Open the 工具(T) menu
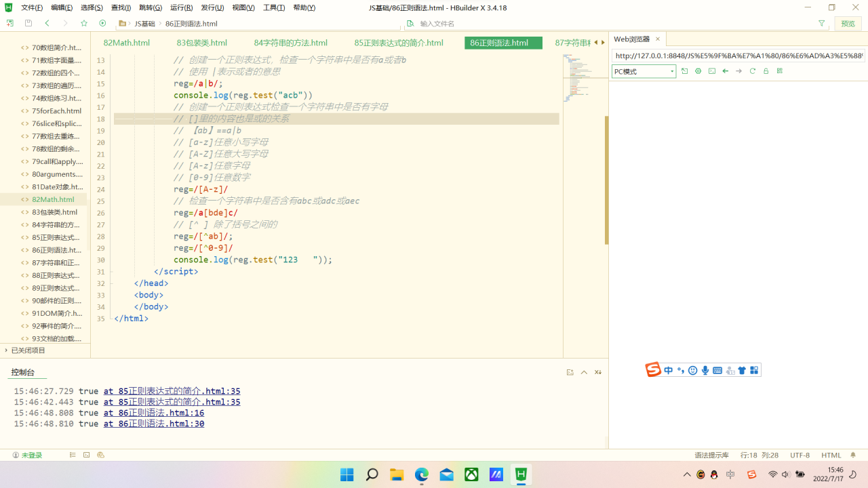Image resolution: width=868 pixels, height=488 pixels. point(274,7)
